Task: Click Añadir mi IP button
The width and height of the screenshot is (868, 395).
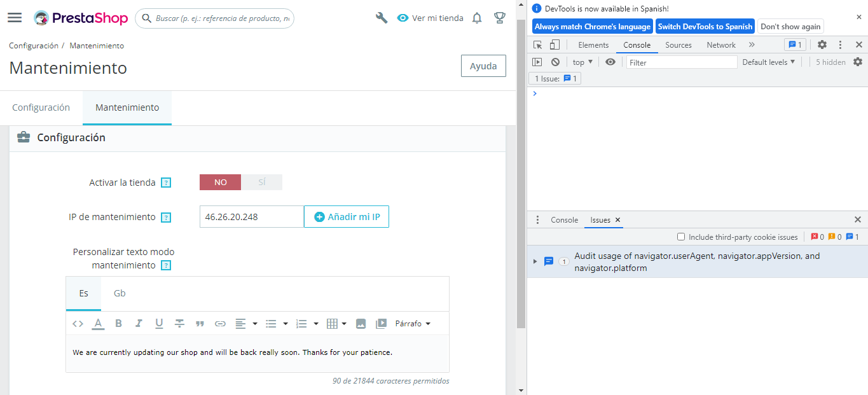Action: (347, 217)
